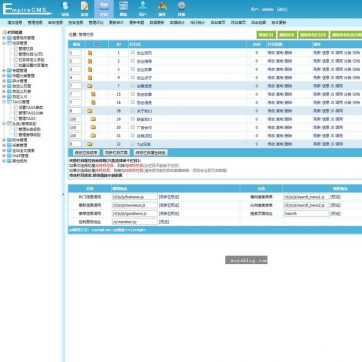This screenshot has height=362, width=362.
Task: Click the order input of column ID 1
Action: click(75, 53)
